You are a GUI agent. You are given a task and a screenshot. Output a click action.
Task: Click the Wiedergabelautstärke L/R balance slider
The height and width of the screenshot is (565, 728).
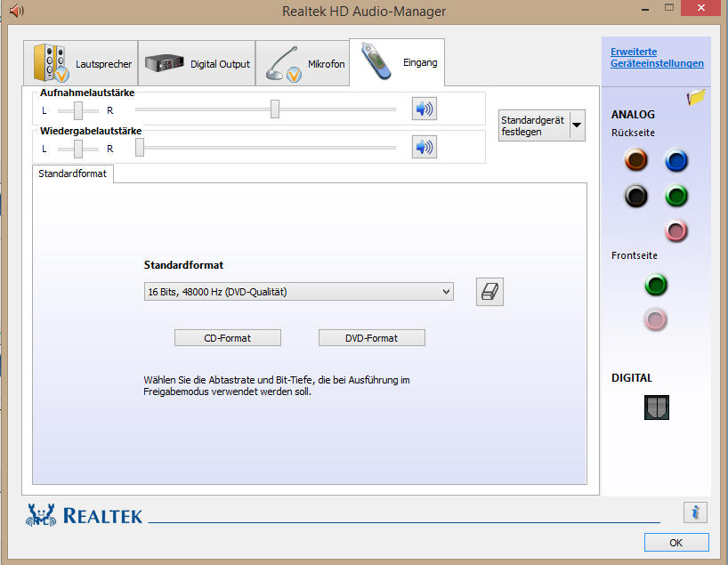[x=78, y=149]
